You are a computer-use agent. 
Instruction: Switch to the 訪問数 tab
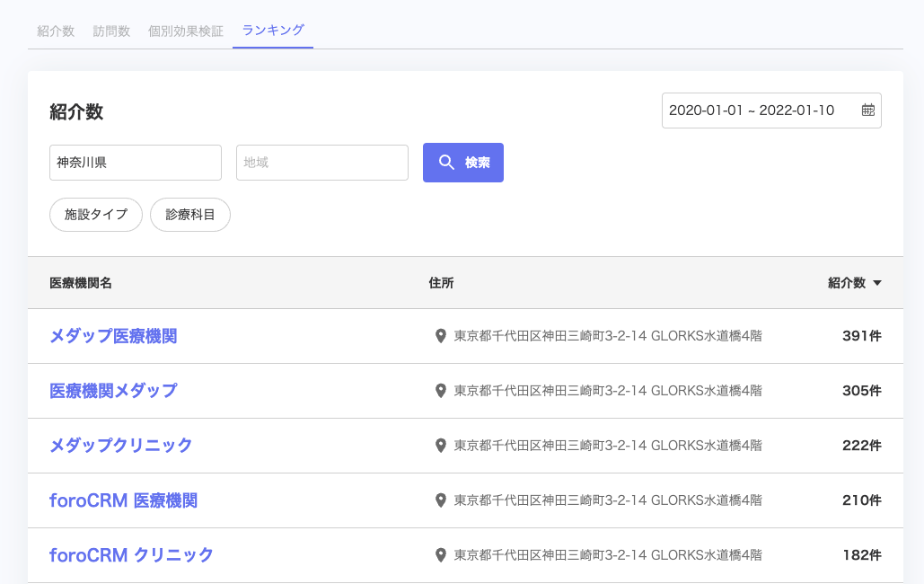[111, 31]
